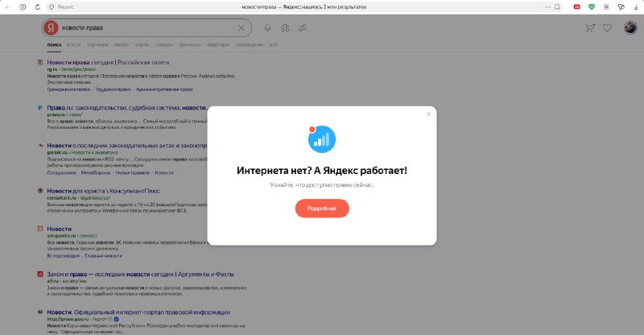Click the Yandex logo in search bar
The width and height of the screenshot is (644, 335).
coord(51,28)
